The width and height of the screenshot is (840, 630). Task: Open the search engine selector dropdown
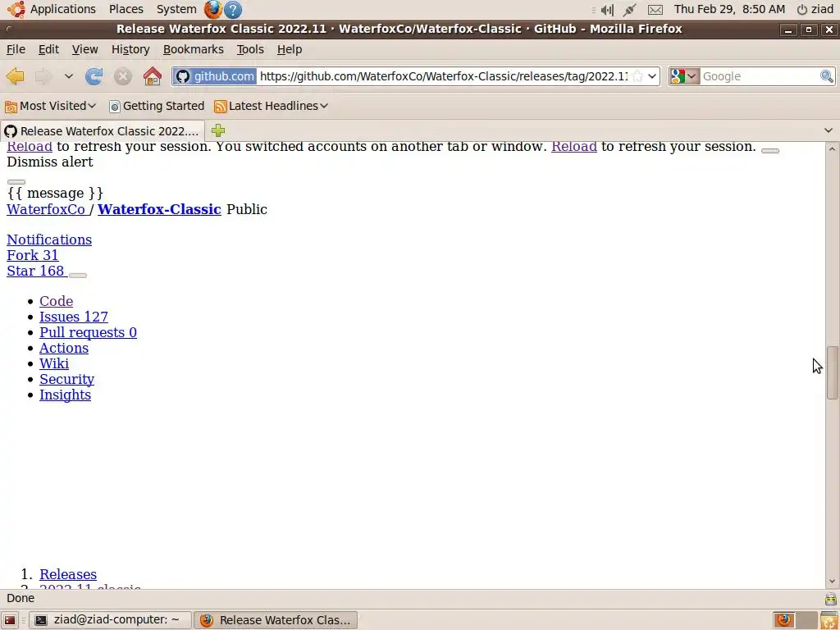click(684, 76)
